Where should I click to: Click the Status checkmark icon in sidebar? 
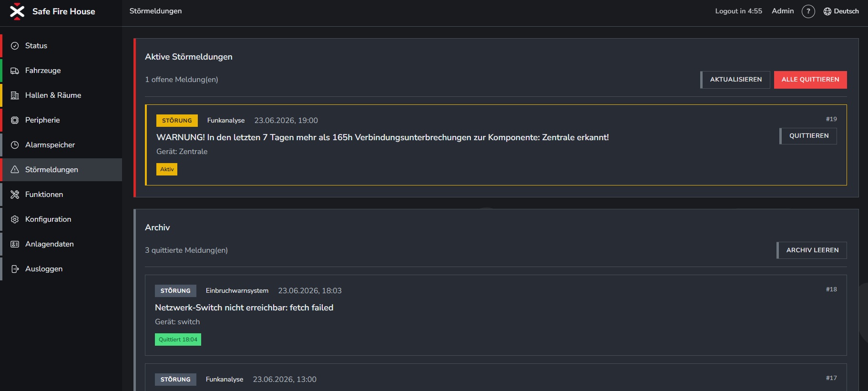click(x=15, y=46)
